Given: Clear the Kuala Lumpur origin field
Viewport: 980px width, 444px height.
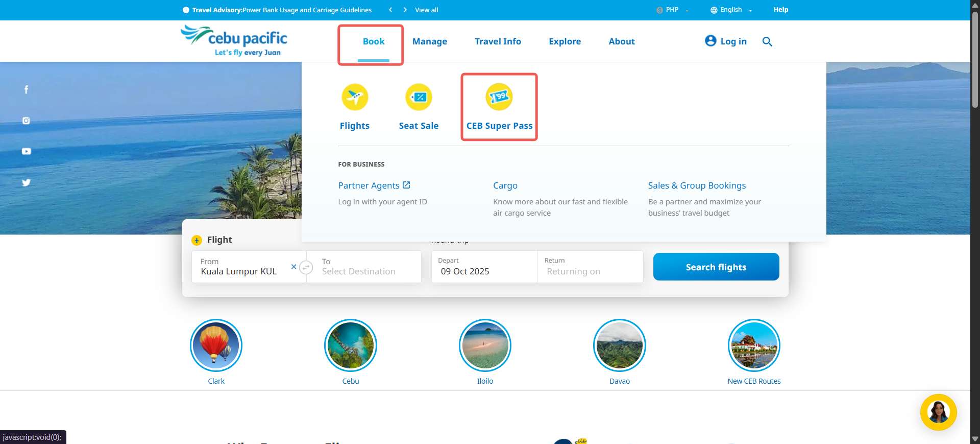Looking at the screenshot, I should (x=293, y=267).
